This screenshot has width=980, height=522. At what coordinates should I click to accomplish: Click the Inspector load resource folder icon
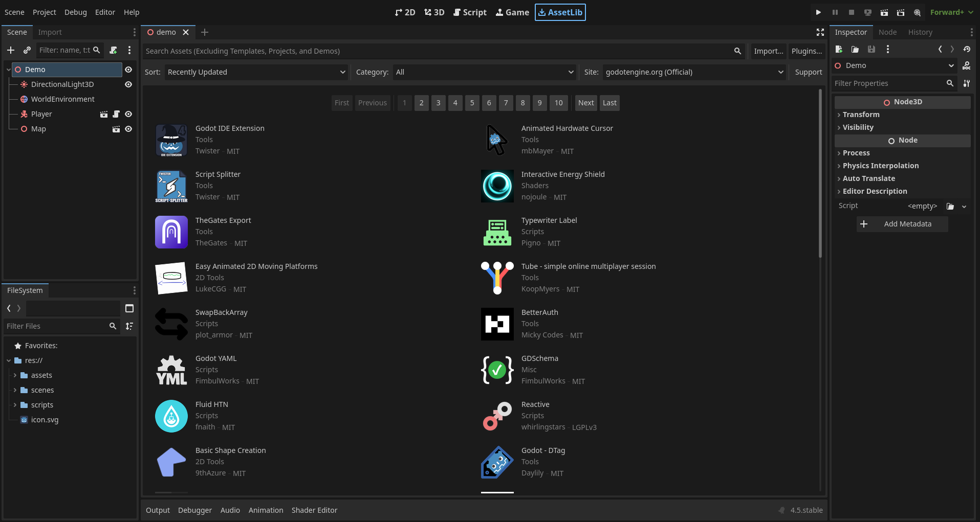(x=855, y=49)
